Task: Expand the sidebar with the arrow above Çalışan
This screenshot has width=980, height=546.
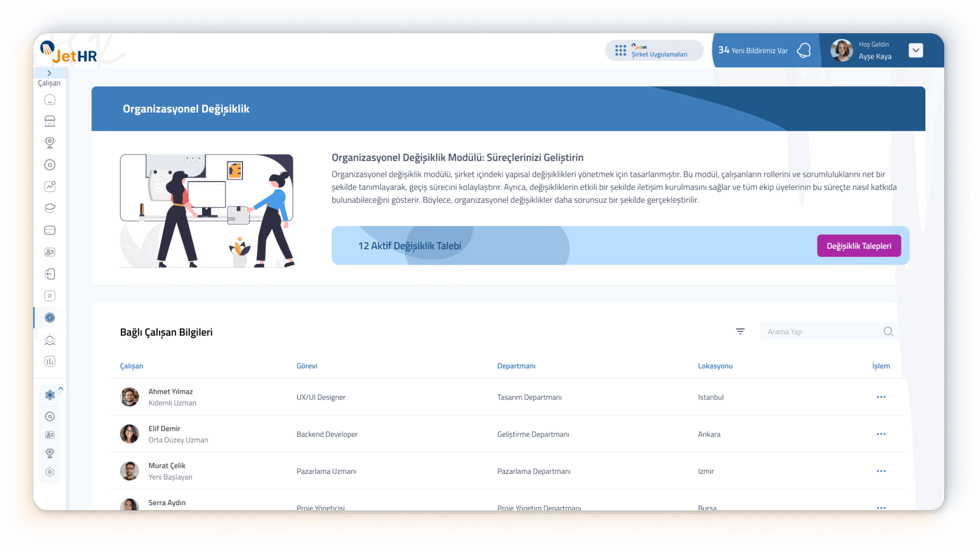Action: click(x=50, y=73)
